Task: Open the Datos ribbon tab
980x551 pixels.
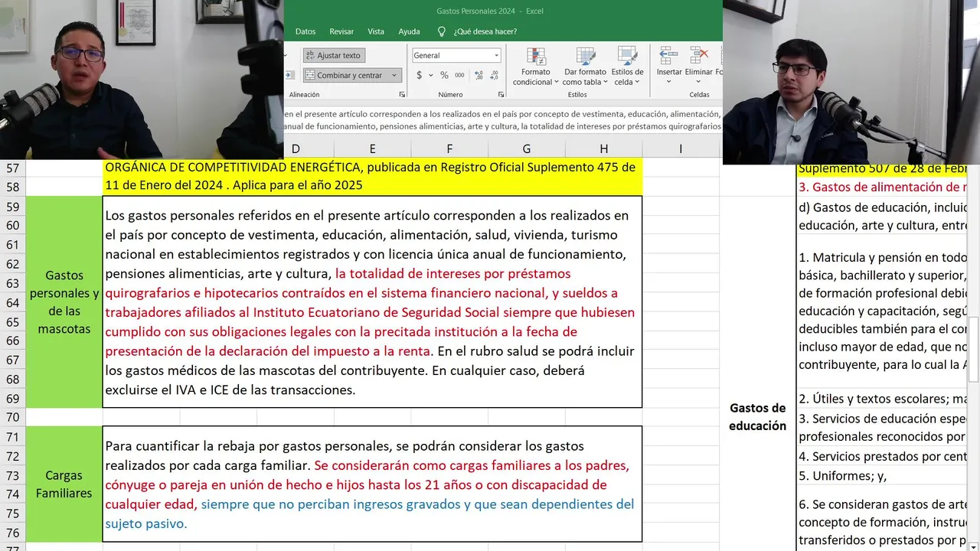Action: pos(305,31)
